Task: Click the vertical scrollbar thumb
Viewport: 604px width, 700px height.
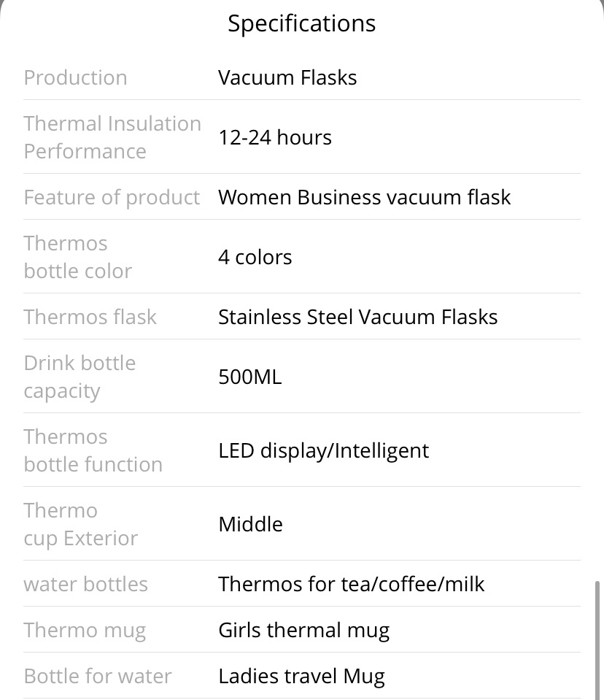Action: click(597, 640)
